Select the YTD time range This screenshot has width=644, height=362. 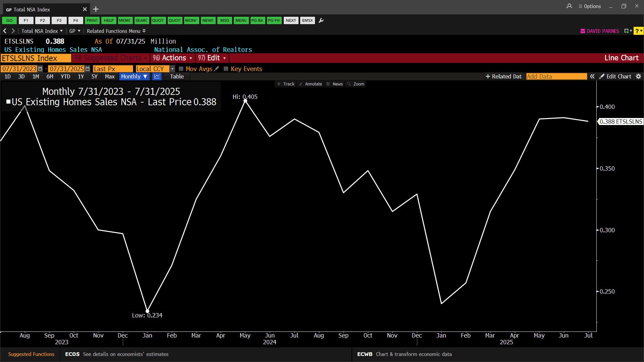[x=65, y=76]
